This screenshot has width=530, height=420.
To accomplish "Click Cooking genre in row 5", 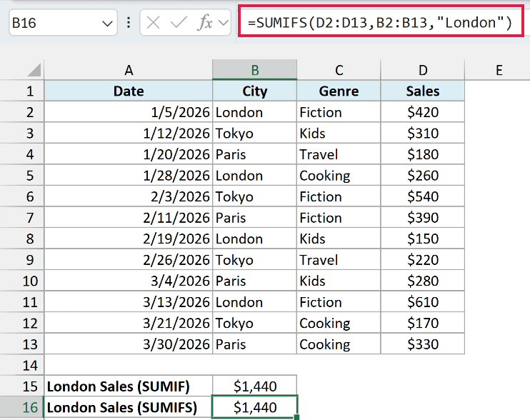I will tap(339, 176).
